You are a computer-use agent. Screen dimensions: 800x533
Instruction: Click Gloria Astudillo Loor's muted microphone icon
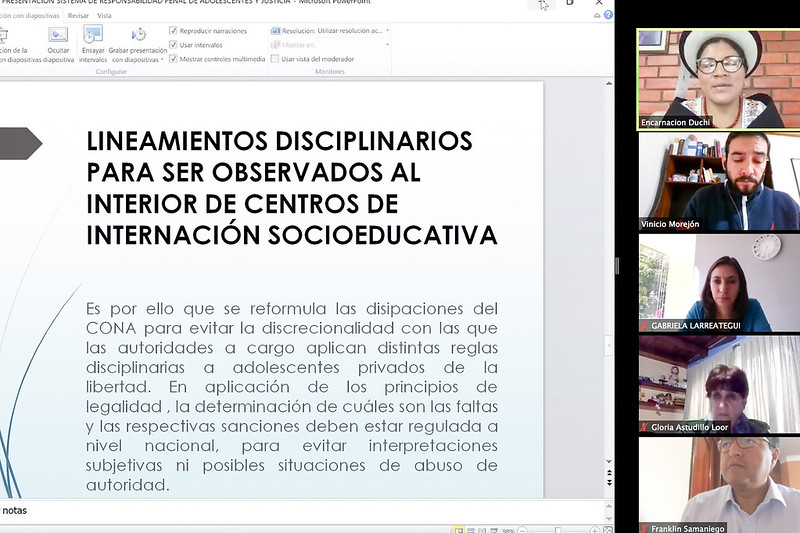(644, 427)
